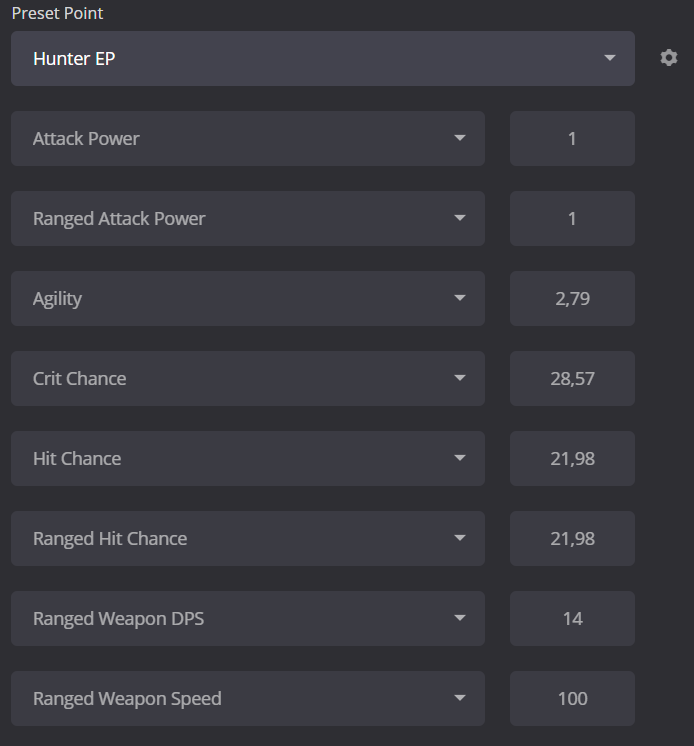The width and height of the screenshot is (694, 746).
Task: Focus the Ranged Hit Chance value field
Action: (x=572, y=538)
